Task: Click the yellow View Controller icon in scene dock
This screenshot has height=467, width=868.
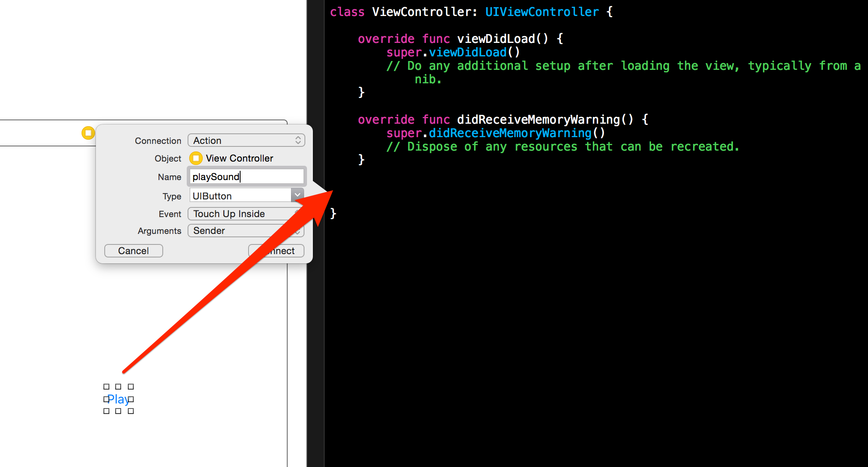Action: (x=88, y=133)
